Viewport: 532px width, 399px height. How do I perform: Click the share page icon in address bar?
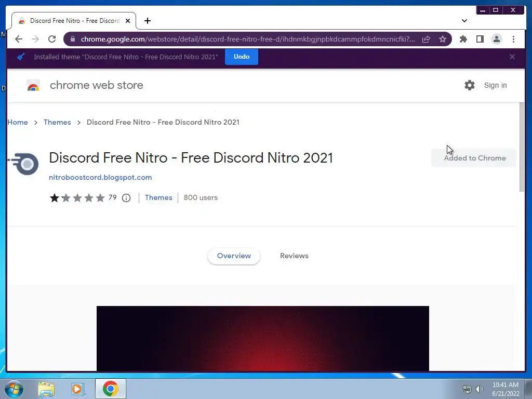click(x=426, y=39)
